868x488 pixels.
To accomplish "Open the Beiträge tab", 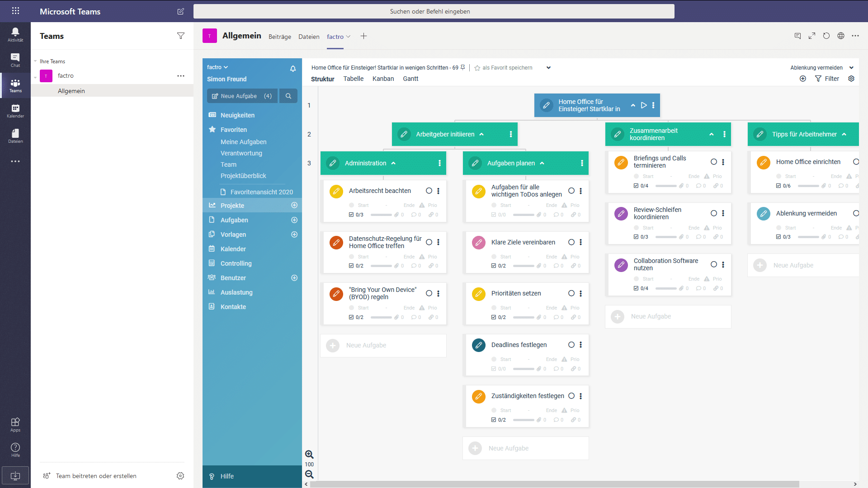I will [280, 37].
